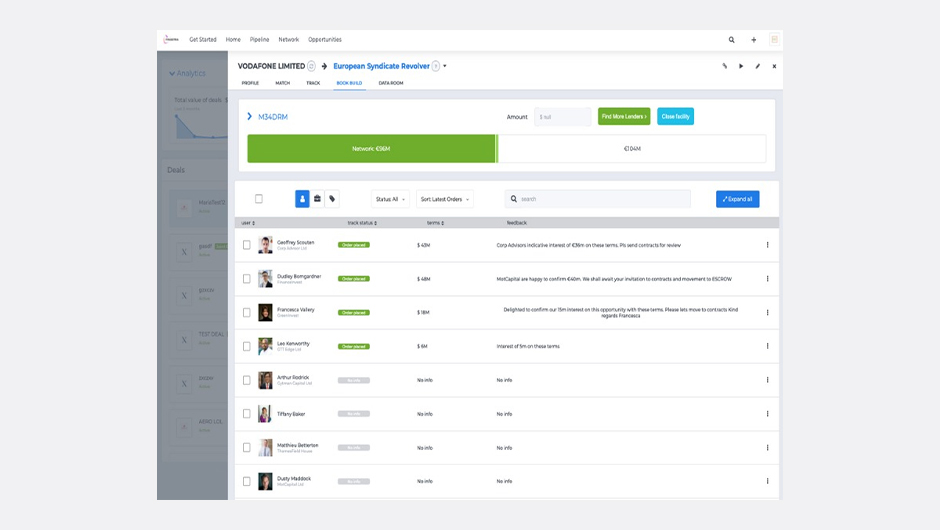Open the row menu for Matthieu Betterton
This screenshot has height=530, width=940.
pyautogui.click(x=767, y=448)
